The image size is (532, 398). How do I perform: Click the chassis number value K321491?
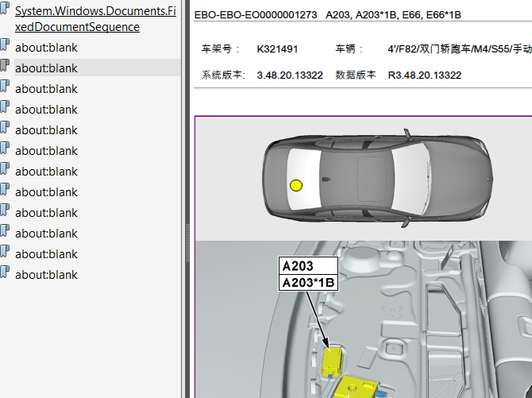[277, 49]
